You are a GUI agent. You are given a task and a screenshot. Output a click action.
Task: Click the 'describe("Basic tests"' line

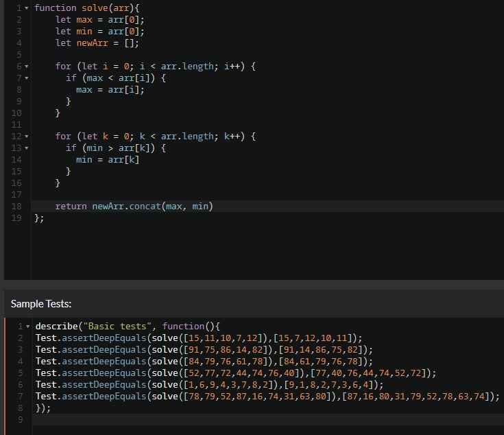(128, 327)
